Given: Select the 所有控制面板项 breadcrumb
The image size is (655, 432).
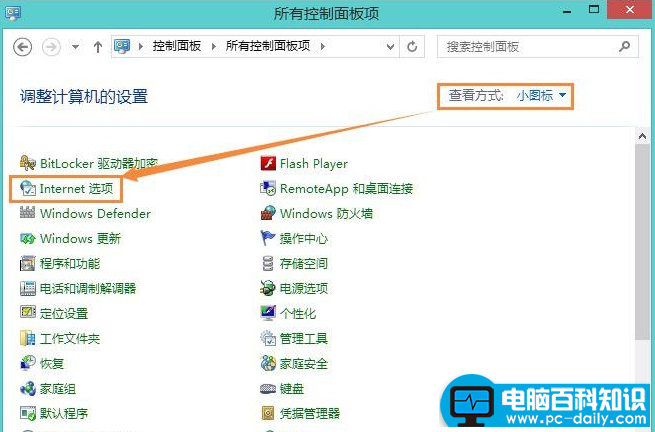Looking at the screenshot, I should point(268,46).
